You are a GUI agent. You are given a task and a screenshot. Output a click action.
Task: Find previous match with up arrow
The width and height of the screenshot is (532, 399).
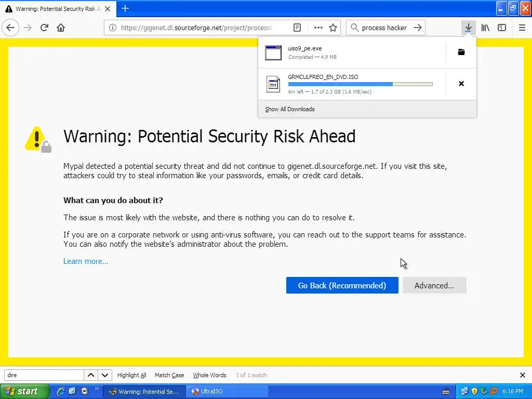[91, 375]
